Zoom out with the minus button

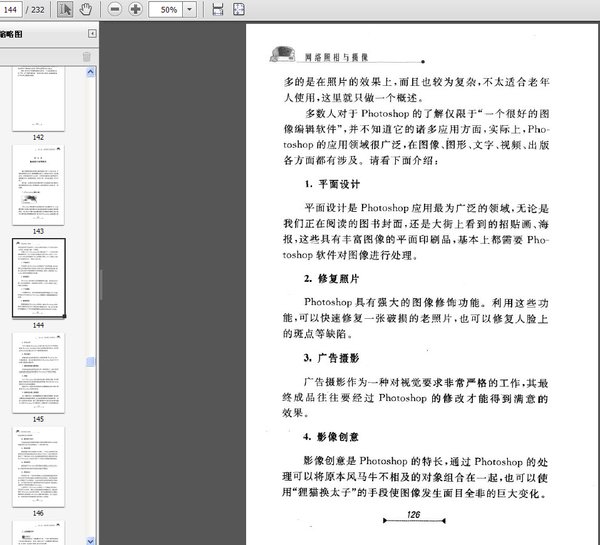point(114,9)
